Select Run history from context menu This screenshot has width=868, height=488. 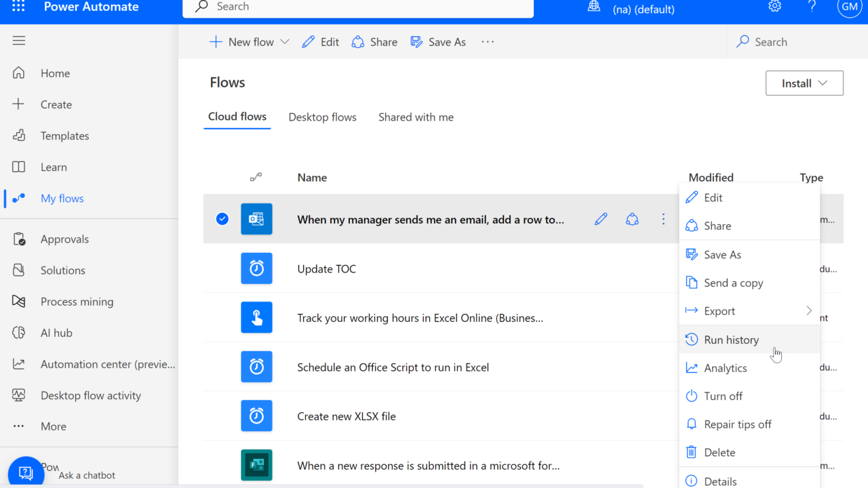point(731,340)
